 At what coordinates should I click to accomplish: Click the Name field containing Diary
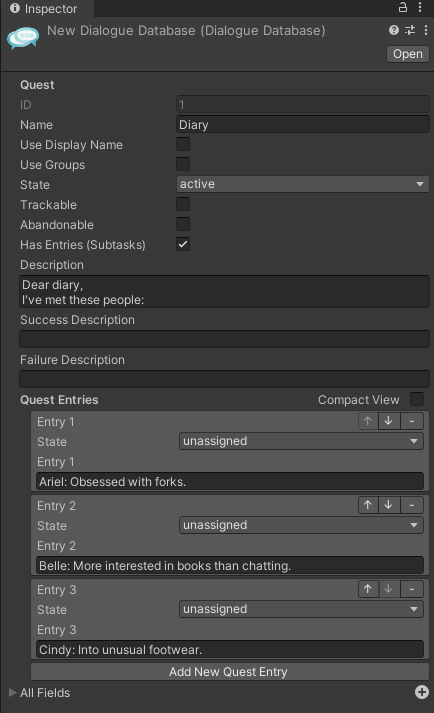coord(303,124)
